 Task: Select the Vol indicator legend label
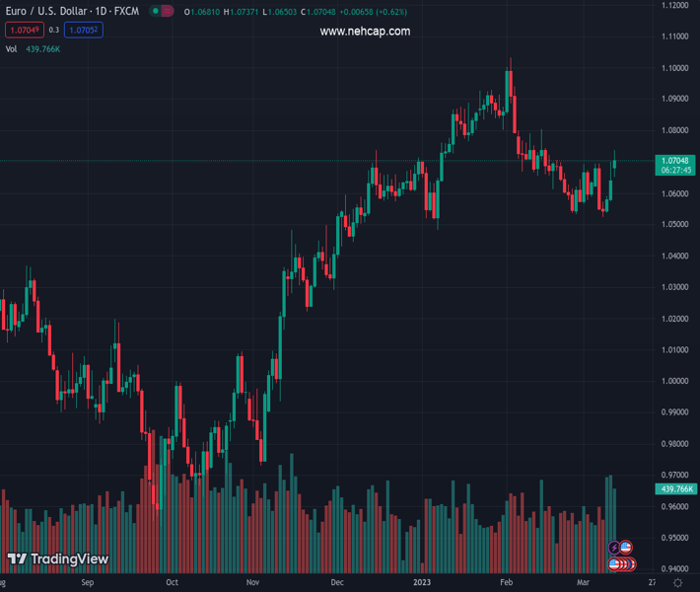pos(11,48)
